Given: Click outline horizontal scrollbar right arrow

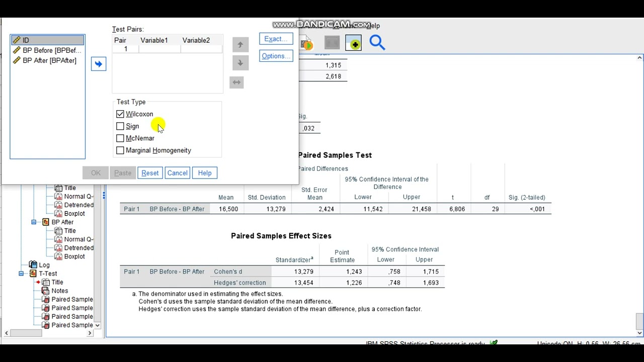Looking at the screenshot, I should click(90, 333).
